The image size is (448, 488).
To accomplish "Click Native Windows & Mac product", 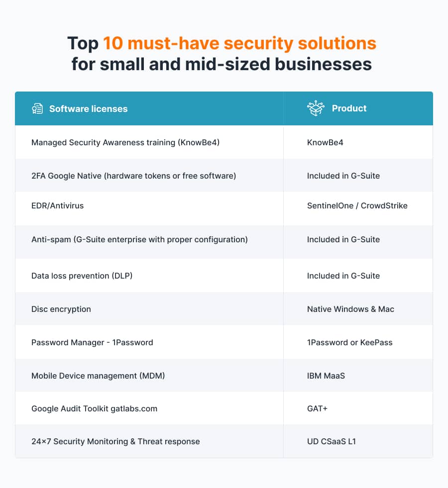I will 350,309.
